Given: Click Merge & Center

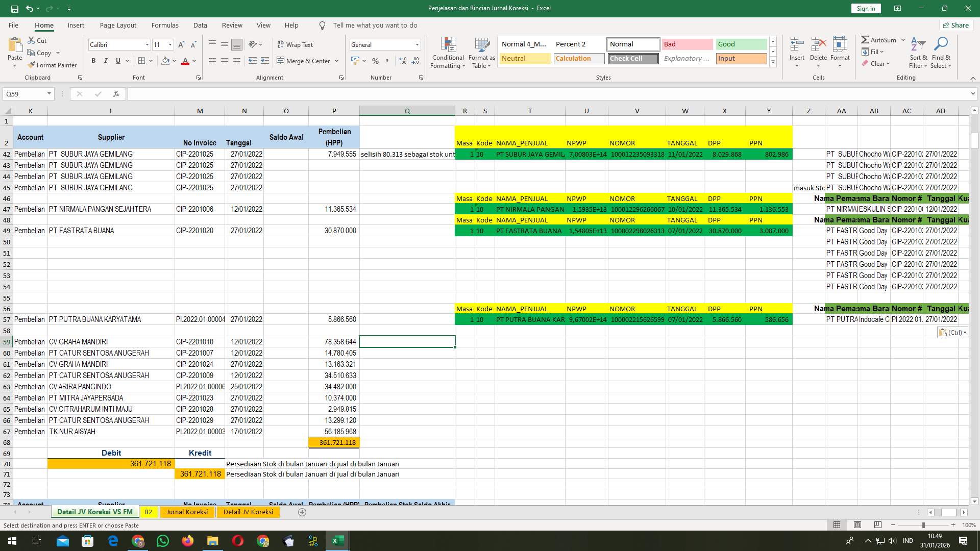Looking at the screenshot, I should click(305, 61).
